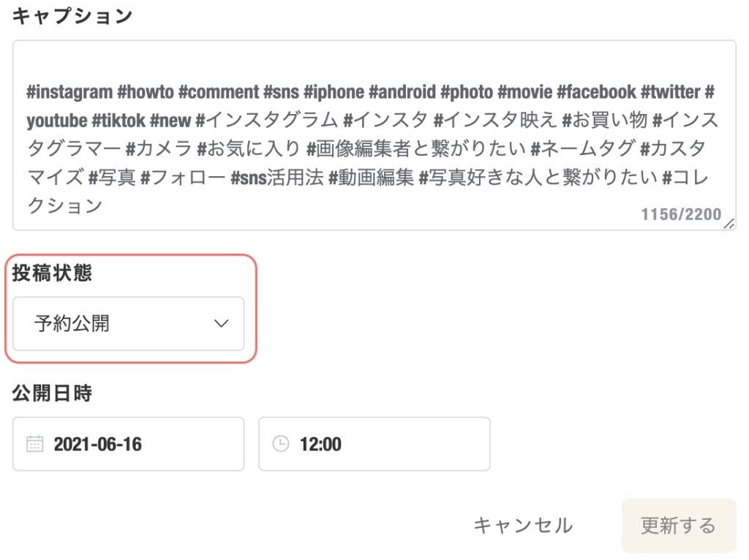
Task: Click the calendar icon in date field
Action: (34, 444)
